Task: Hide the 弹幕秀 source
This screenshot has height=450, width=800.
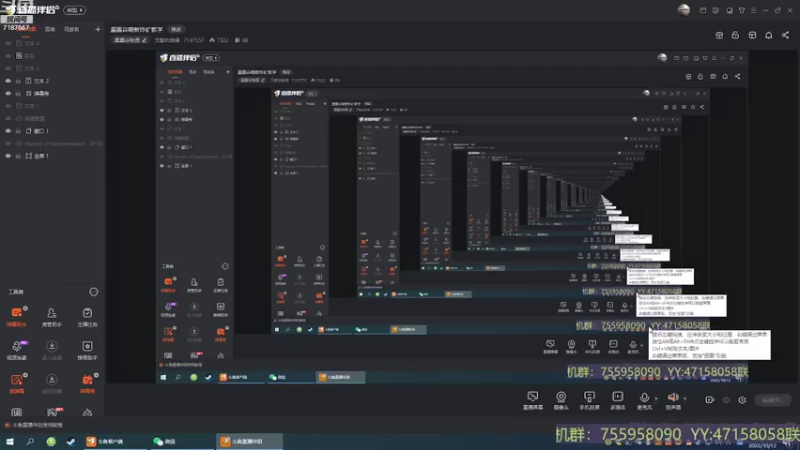Action: coord(8,93)
